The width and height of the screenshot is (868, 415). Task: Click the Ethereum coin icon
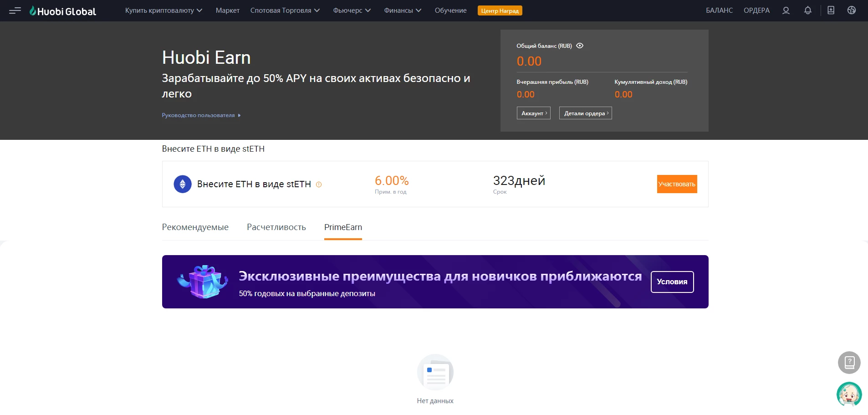pos(183,184)
